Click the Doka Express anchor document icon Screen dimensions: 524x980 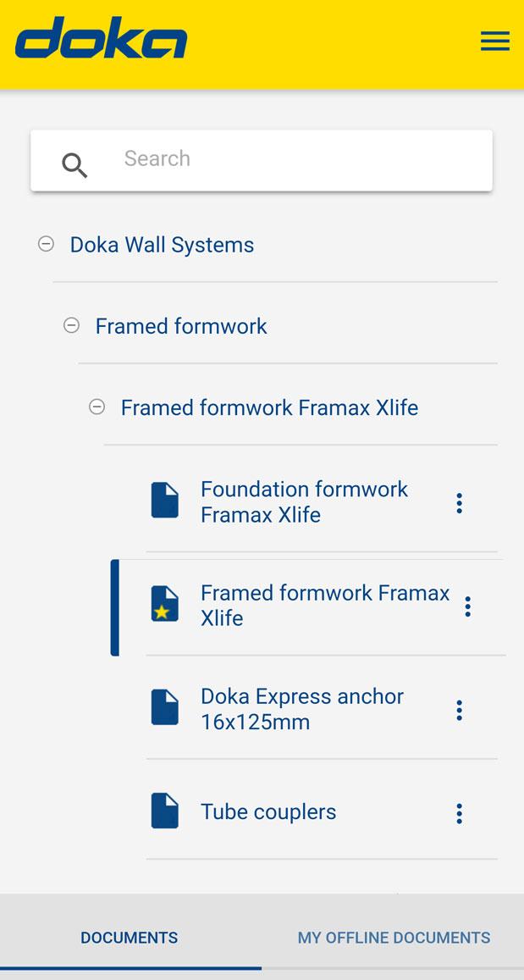[x=165, y=707]
